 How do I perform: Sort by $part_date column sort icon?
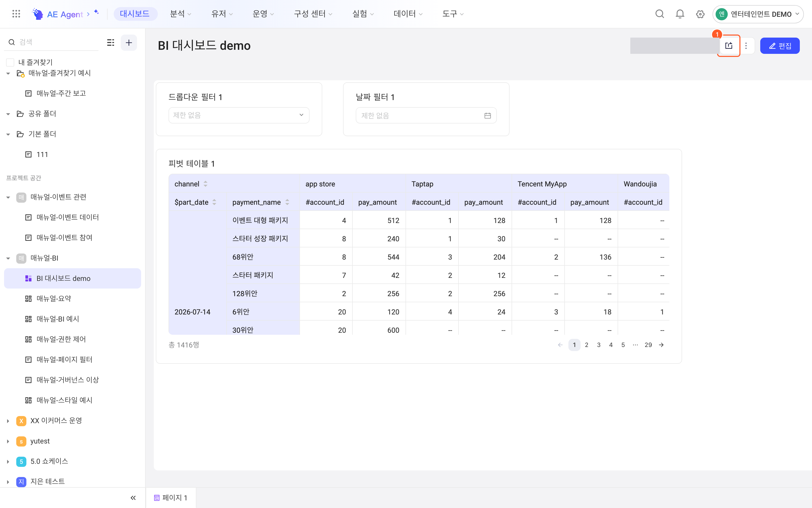click(214, 202)
